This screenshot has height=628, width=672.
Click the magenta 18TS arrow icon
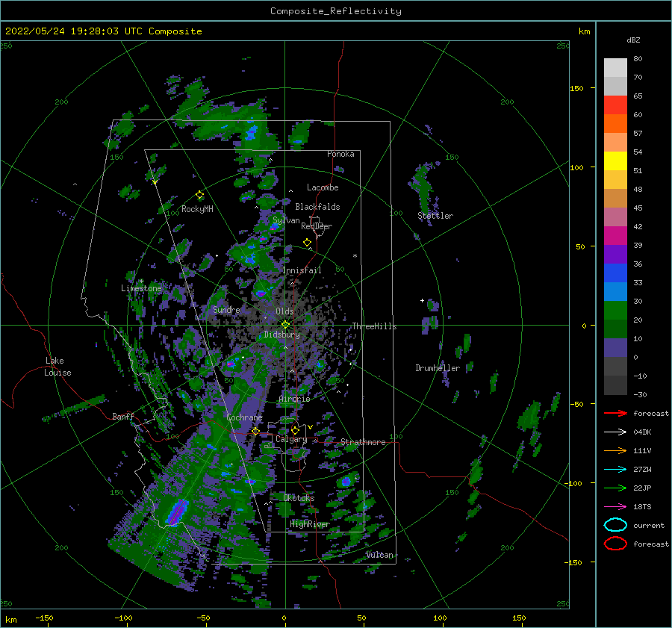[615, 507]
